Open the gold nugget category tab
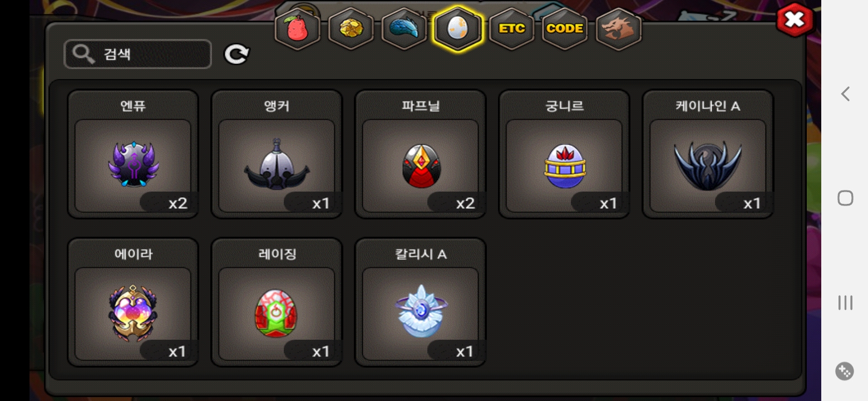Image resolution: width=868 pixels, height=401 pixels. (x=351, y=29)
